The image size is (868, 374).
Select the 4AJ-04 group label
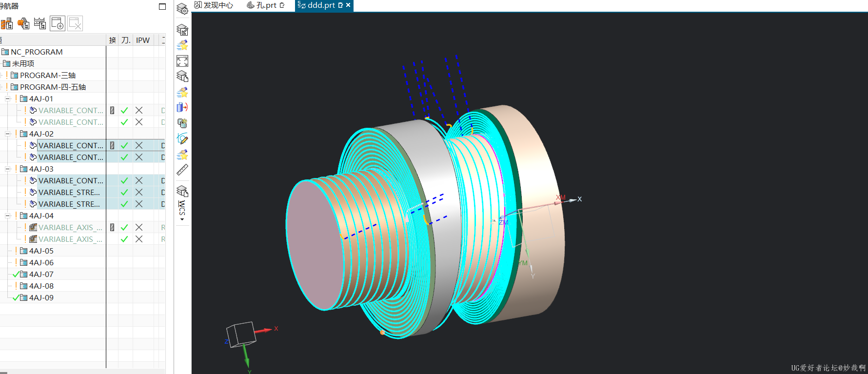[41, 216]
